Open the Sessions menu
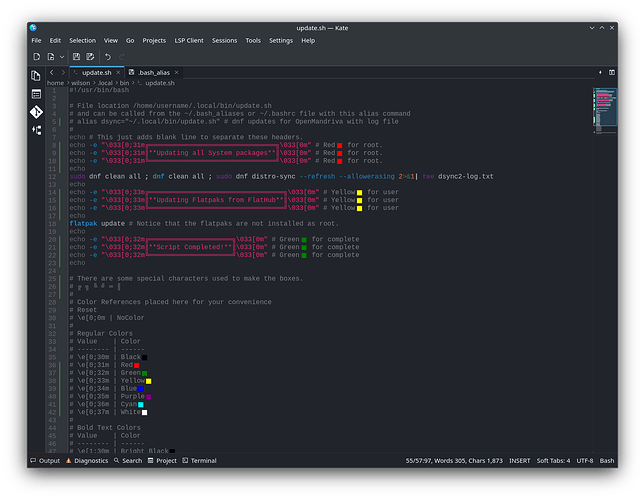 coord(224,41)
